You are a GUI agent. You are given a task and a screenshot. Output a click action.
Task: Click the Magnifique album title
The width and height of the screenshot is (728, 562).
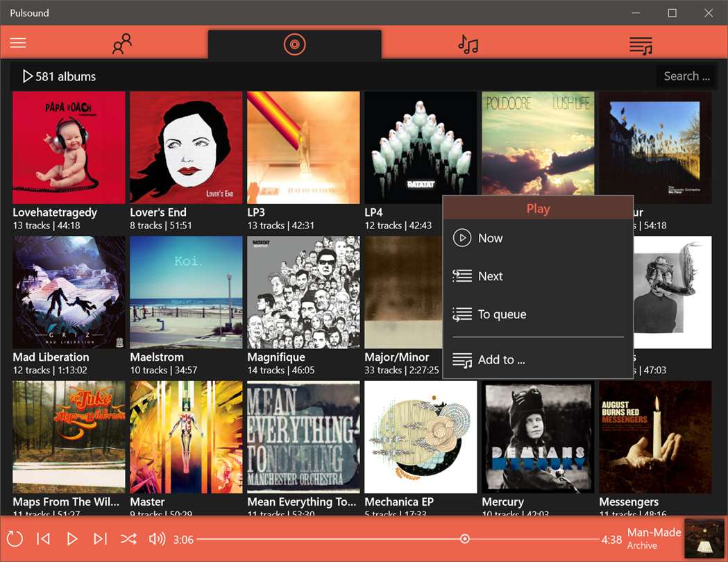(x=276, y=357)
